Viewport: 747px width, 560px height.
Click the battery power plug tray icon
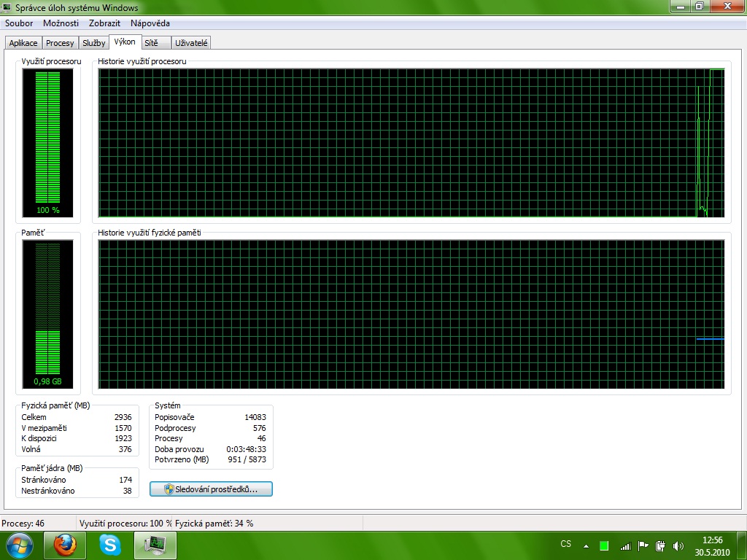tap(660, 545)
